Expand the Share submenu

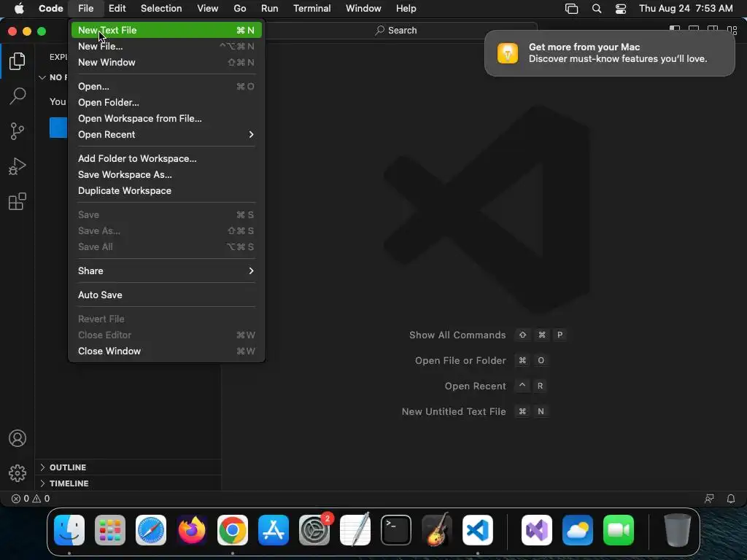pos(166,271)
